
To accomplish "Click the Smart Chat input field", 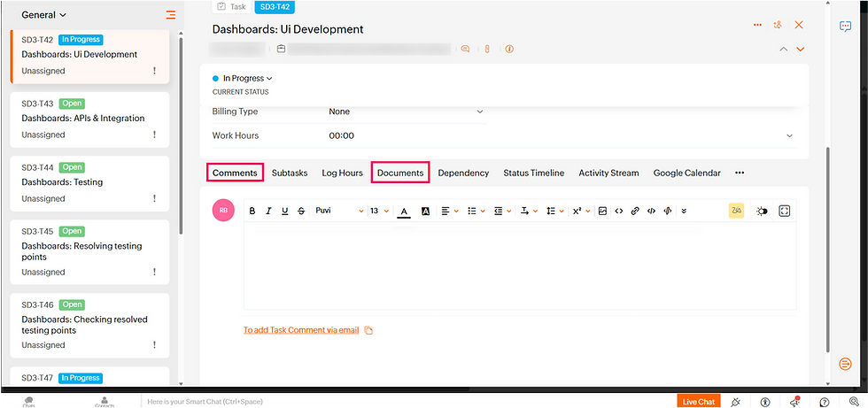I will pos(408,402).
